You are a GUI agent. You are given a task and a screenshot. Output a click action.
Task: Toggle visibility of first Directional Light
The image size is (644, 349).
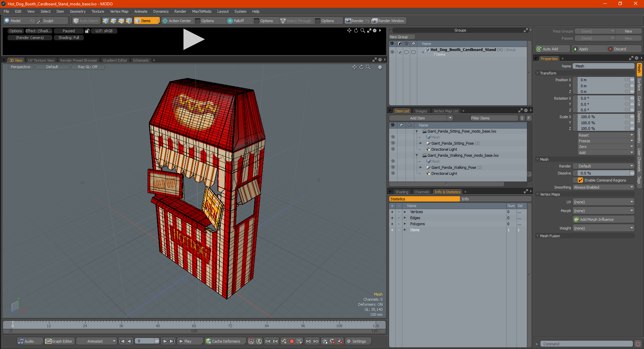click(x=393, y=149)
